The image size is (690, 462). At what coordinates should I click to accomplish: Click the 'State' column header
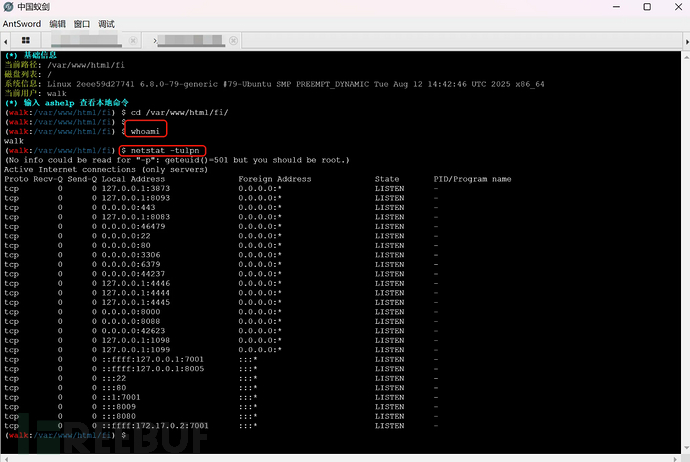387,179
